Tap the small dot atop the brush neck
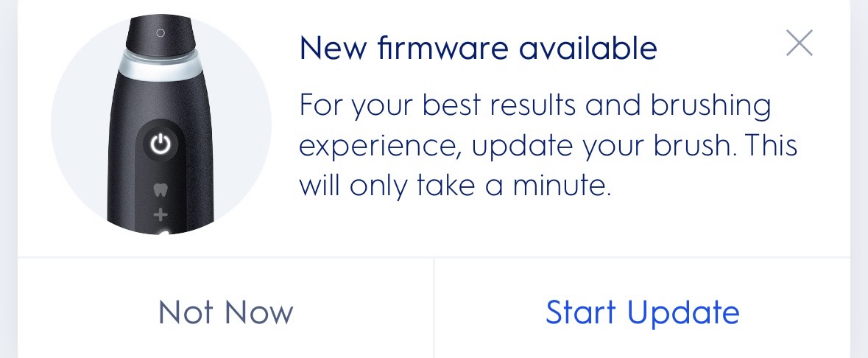 pyautogui.click(x=160, y=33)
